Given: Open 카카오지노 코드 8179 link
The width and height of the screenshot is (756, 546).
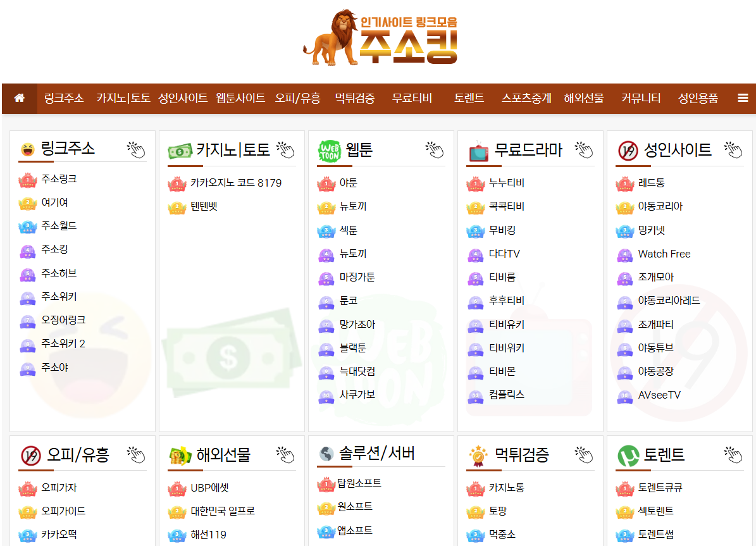Looking at the screenshot, I should 236,183.
